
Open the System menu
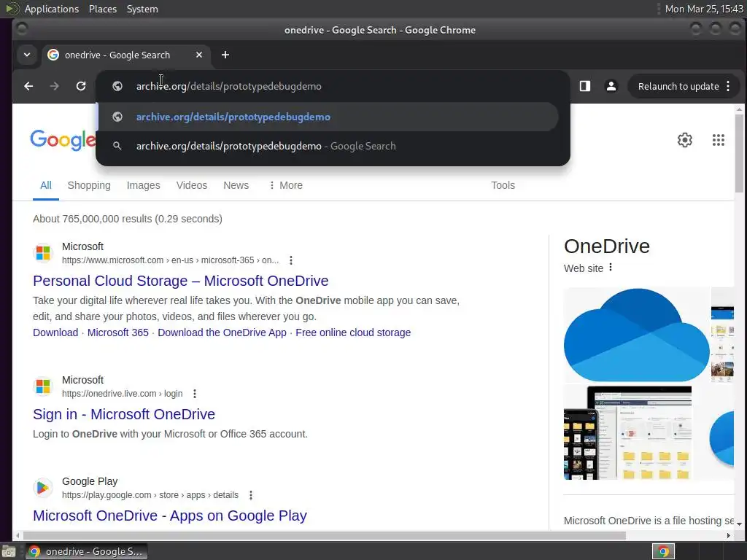pyautogui.click(x=142, y=9)
